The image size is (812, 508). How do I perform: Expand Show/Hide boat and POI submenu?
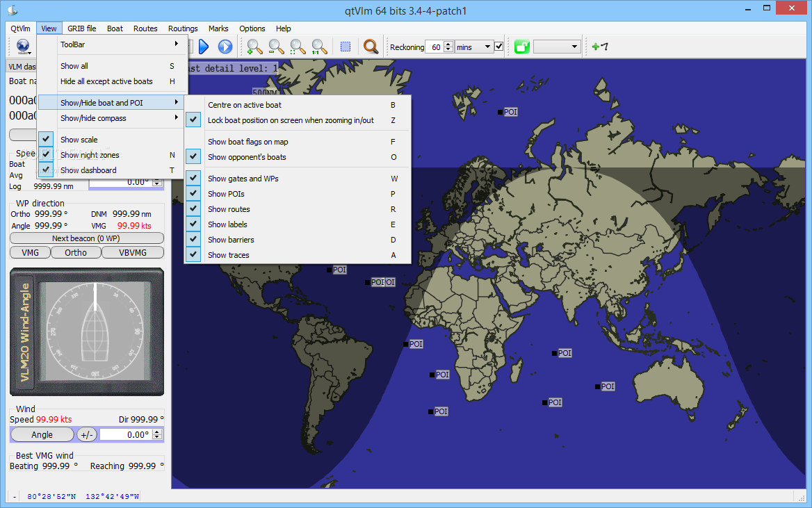(x=111, y=103)
